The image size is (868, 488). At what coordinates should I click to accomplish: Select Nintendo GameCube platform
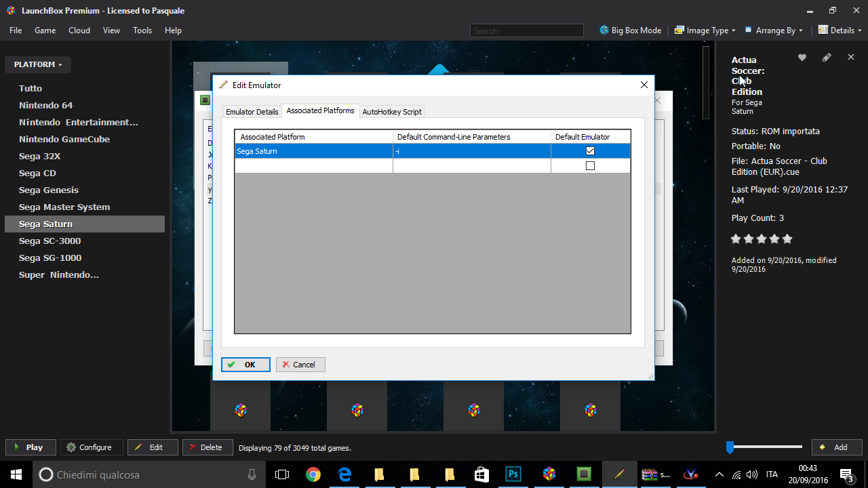click(85, 139)
